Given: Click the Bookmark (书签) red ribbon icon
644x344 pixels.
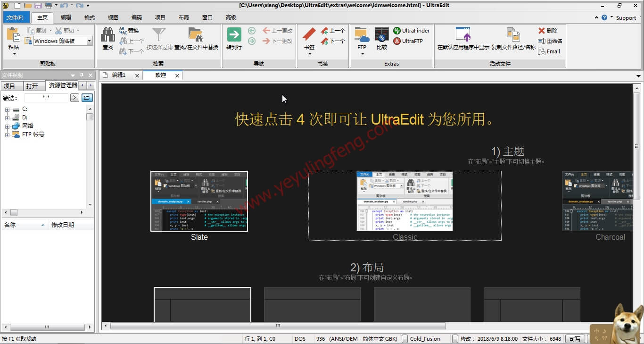Looking at the screenshot, I should coord(309,34).
